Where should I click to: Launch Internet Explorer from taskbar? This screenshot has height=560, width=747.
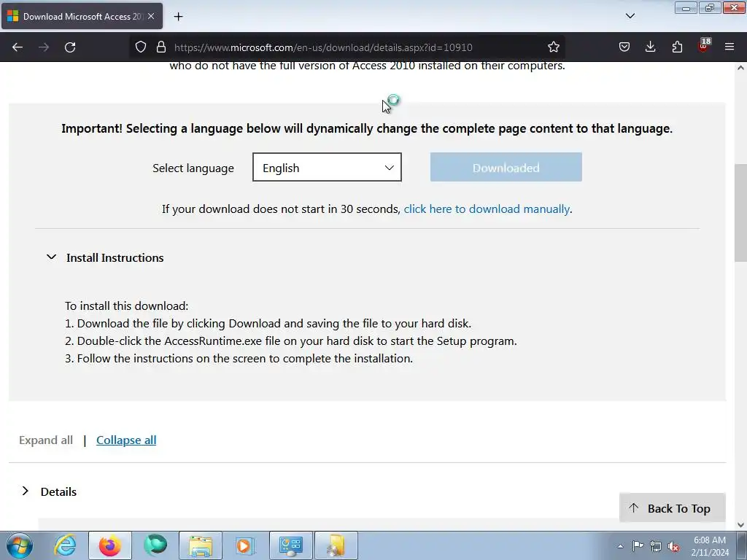65,545
